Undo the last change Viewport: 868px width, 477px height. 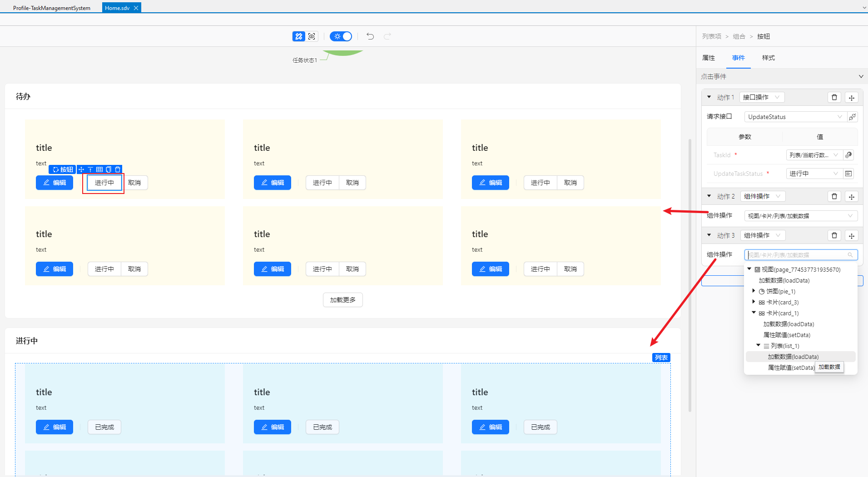[x=370, y=36]
